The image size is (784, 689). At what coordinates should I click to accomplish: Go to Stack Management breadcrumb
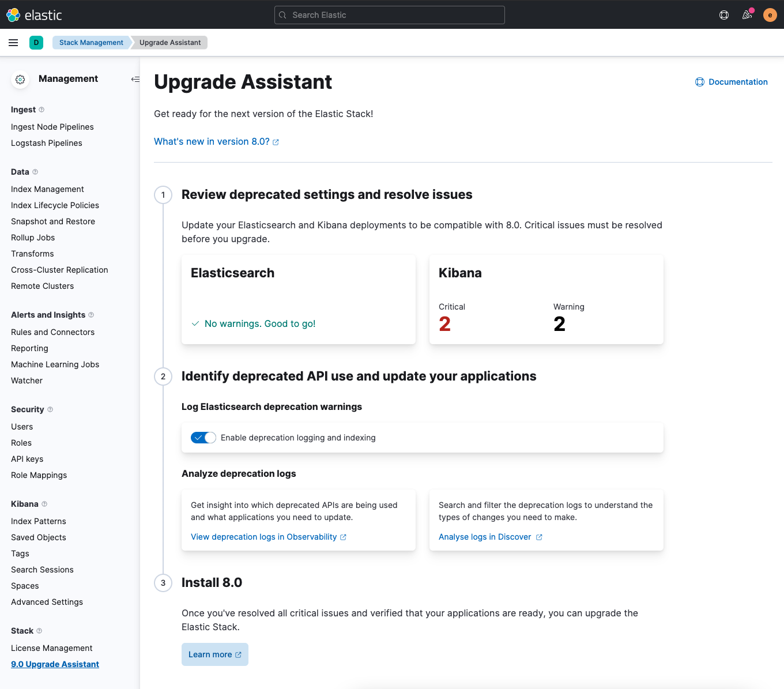point(91,43)
